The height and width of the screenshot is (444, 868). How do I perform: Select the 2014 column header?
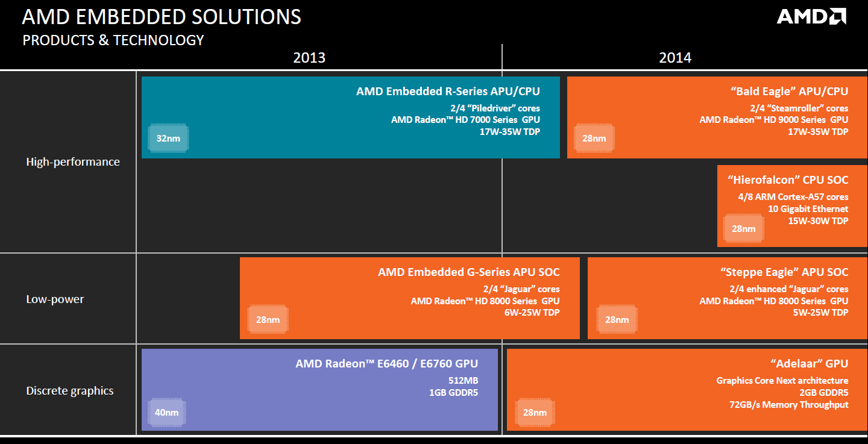pos(675,58)
